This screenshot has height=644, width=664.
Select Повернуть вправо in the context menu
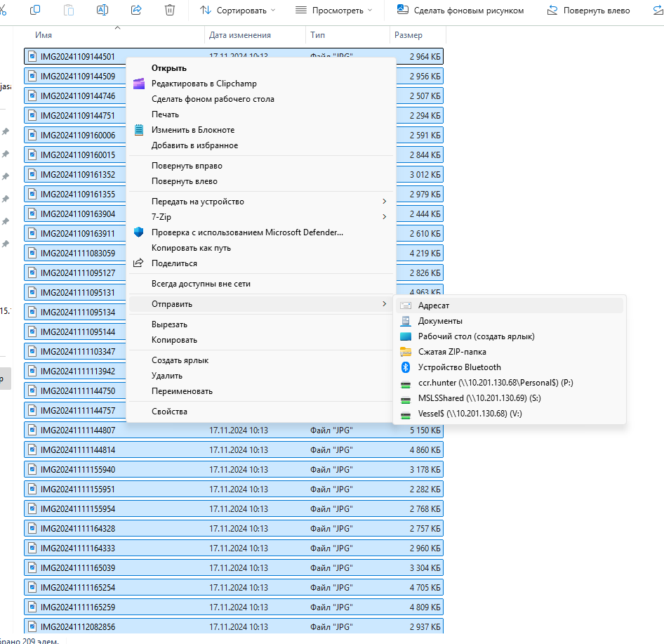[261, 166]
